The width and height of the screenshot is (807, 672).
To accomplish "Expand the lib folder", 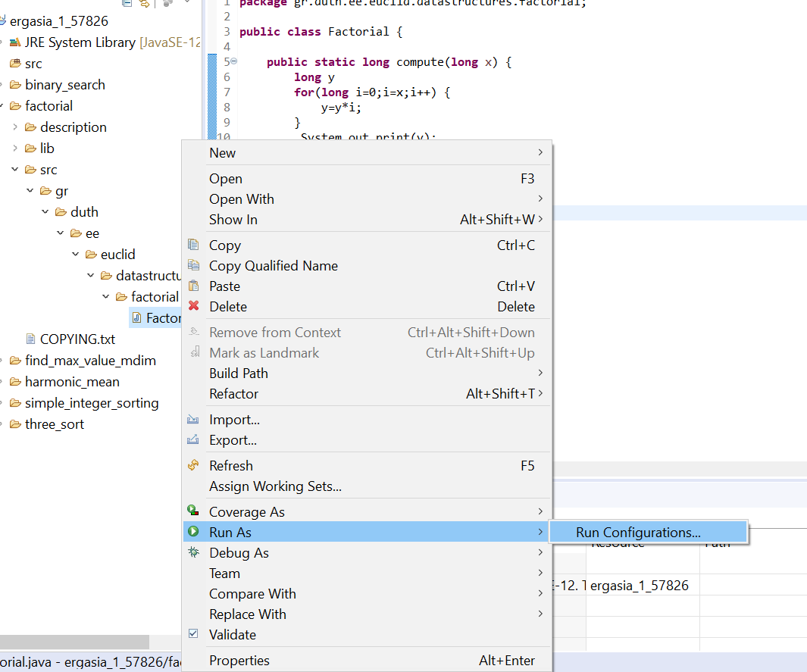I will 15,148.
